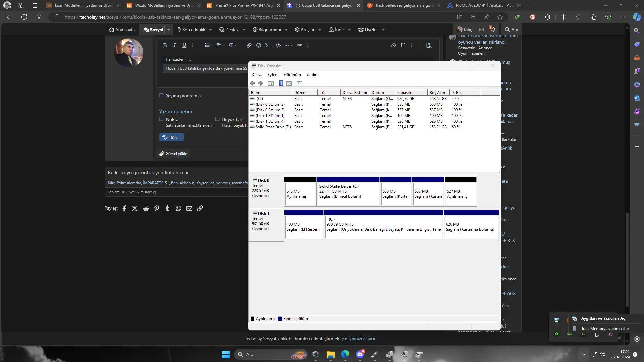The width and height of the screenshot is (644, 362).
Task: Show/hide console tree in Disk Yönetimi toolbar
Action: point(271,83)
